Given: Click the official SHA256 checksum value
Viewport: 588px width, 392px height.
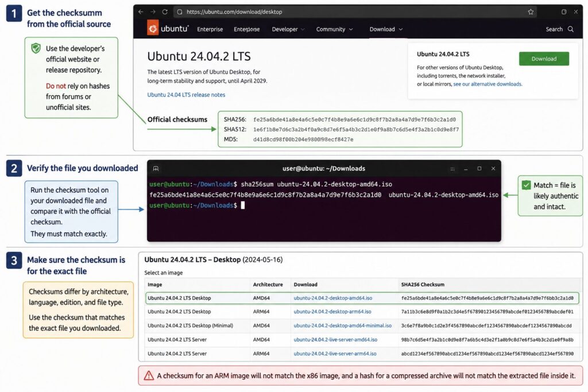Looking at the screenshot, I should click(x=354, y=119).
